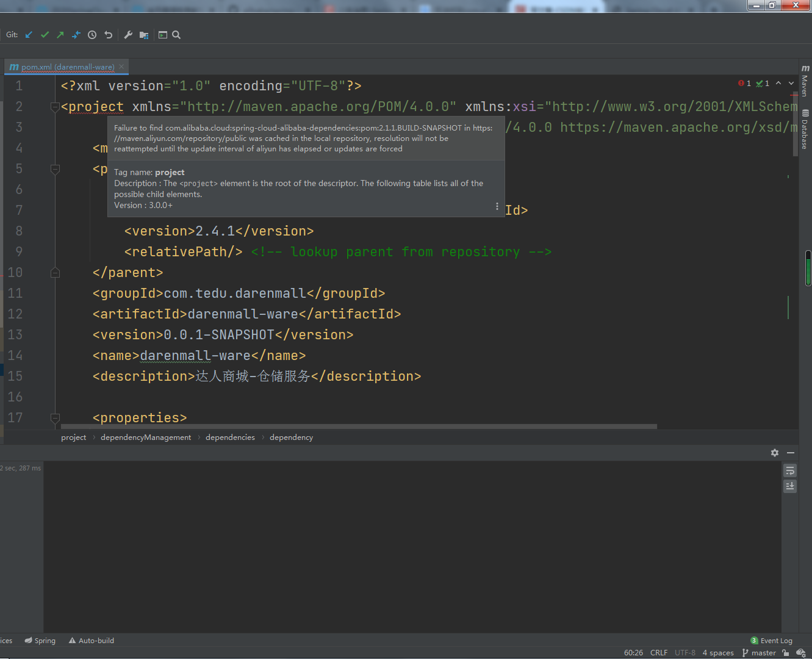Select dependencyManagement in the breadcrumb bar
This screenshot has width=812, height=659.
pos(146,437)
